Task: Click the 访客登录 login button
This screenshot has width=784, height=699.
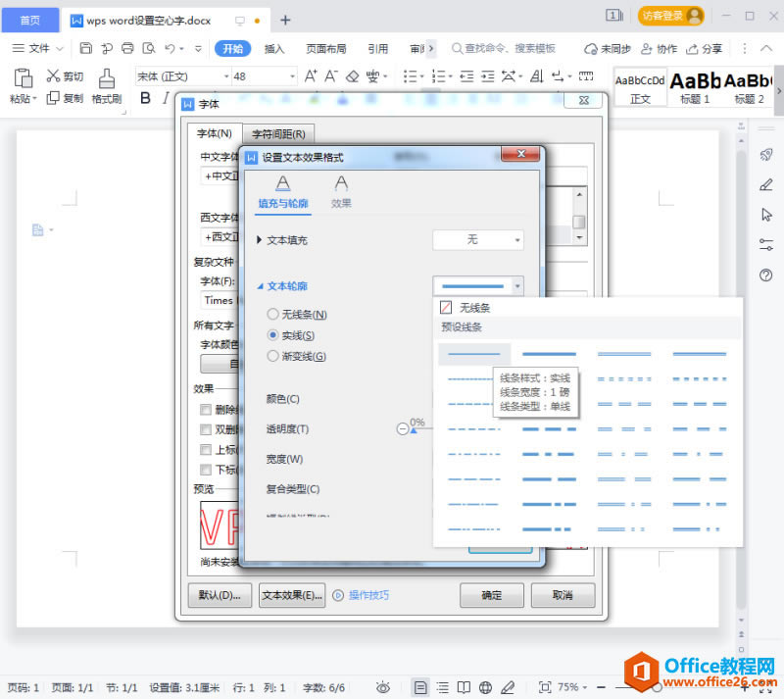Action: tap(671, 16)
